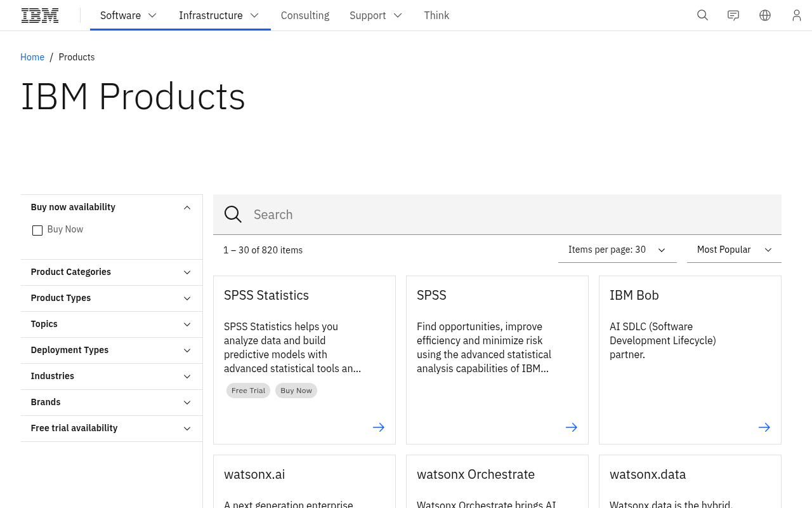Click the Free Trial tag on SPSS Statistics
This screenshot has width=812, height=508.
click(x=248, y=391)
